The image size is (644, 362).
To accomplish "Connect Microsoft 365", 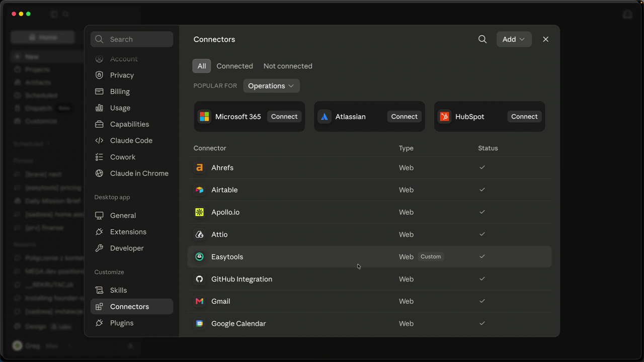I will point(284,117).
